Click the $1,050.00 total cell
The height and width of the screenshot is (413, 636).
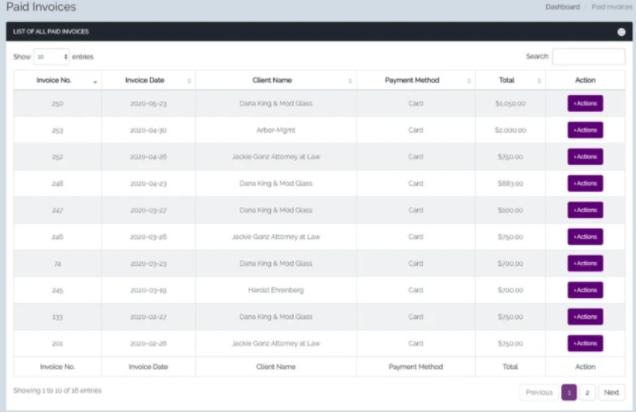point(510,103)
